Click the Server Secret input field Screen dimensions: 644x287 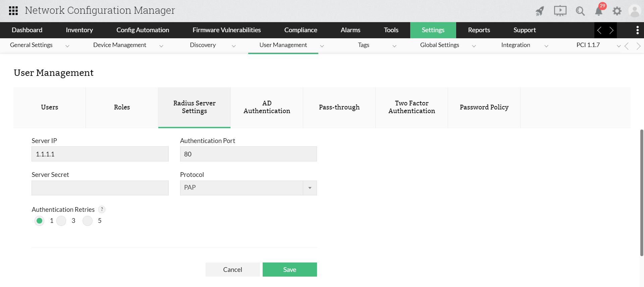pos(100,188)
